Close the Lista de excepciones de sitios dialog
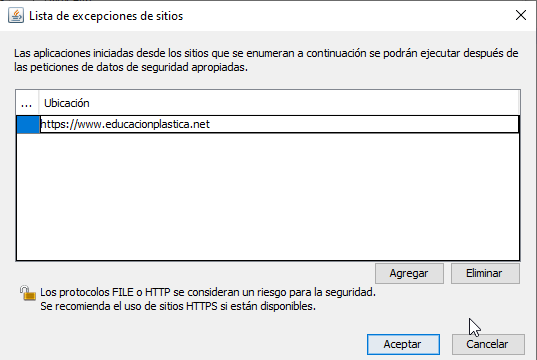537x360 pixels. (x=521, y=15)
